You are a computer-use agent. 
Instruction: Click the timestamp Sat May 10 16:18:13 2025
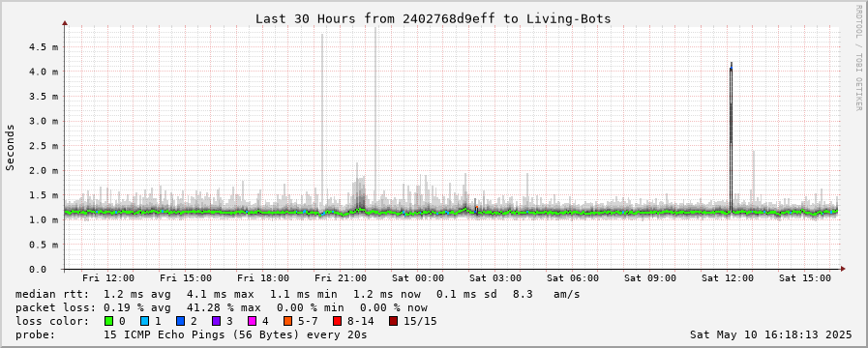click(770, 334)
